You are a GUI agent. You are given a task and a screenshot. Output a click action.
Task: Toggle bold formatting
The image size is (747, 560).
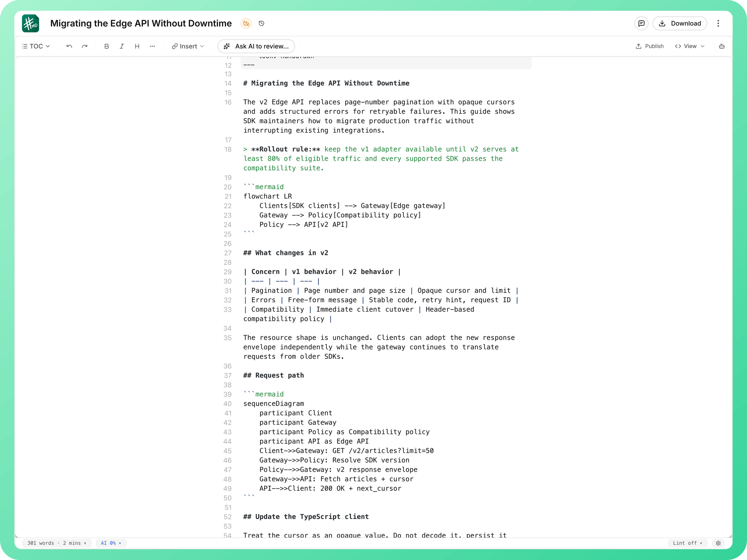click(106, 46)
